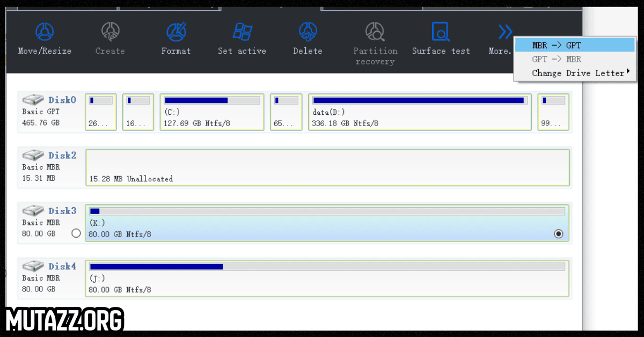Select the Disk3 radio button

pos(76,233)
